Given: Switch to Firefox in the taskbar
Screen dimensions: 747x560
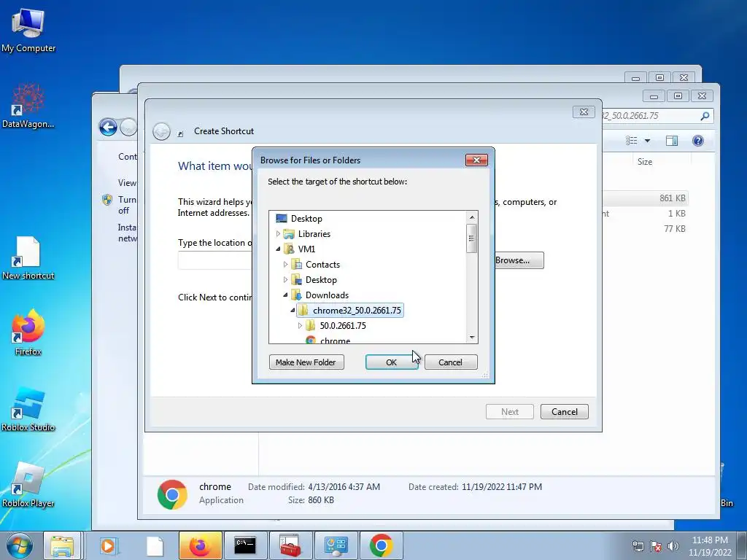Looking at the screenshot, I should [x=200, y=545].
